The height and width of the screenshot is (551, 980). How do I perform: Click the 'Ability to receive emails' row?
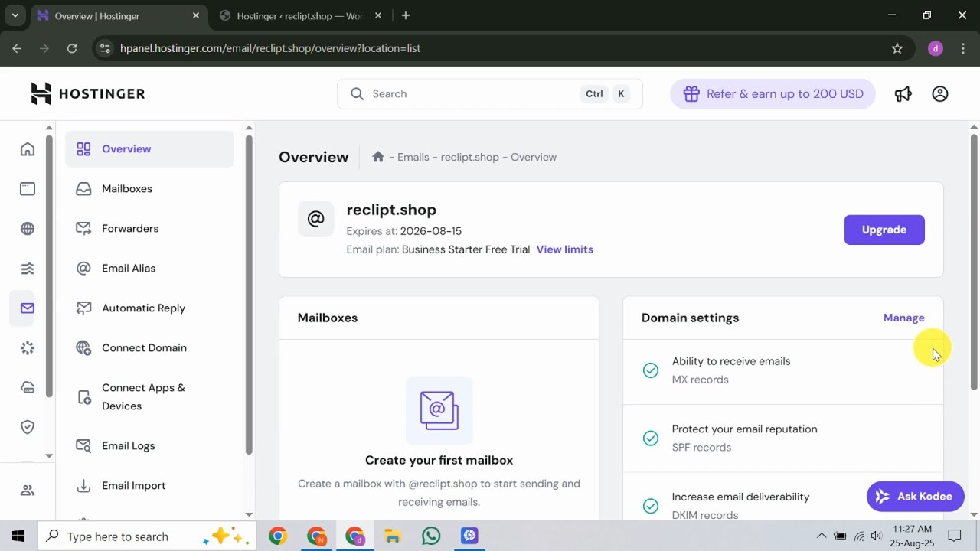pos(783,370)
